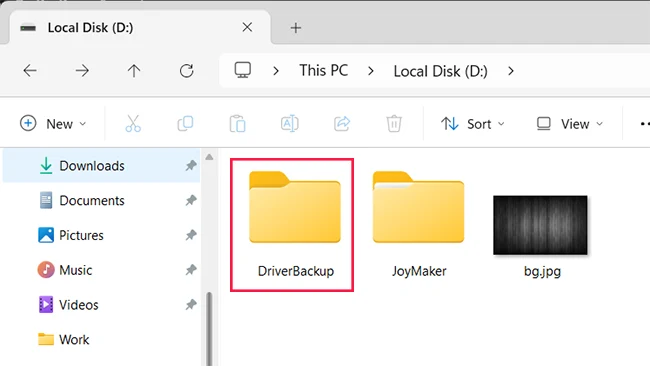Click the JoyMaker folder name label
Viewport: 650px width, 366px height.
click(x=419, y=271)
